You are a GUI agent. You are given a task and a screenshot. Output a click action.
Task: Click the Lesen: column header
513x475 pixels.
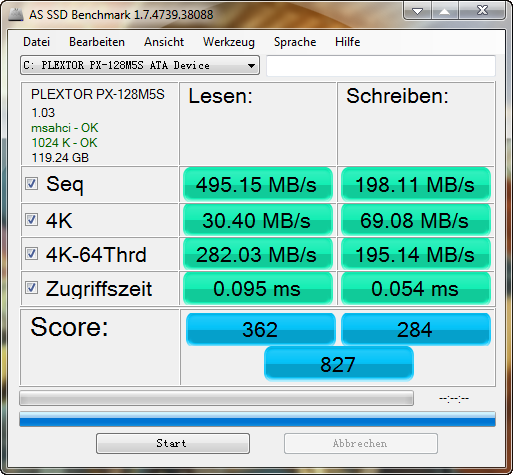(x=220, y=96)
